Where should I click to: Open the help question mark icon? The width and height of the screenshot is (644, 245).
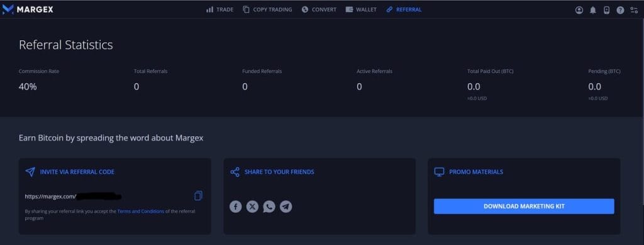click(x=620, y=10)
